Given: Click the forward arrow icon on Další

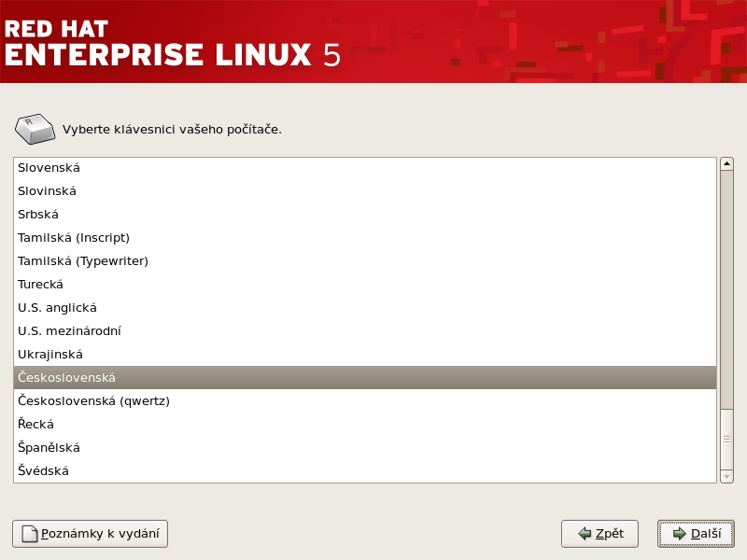Looking at the screenshot, I should click(679, 534).
